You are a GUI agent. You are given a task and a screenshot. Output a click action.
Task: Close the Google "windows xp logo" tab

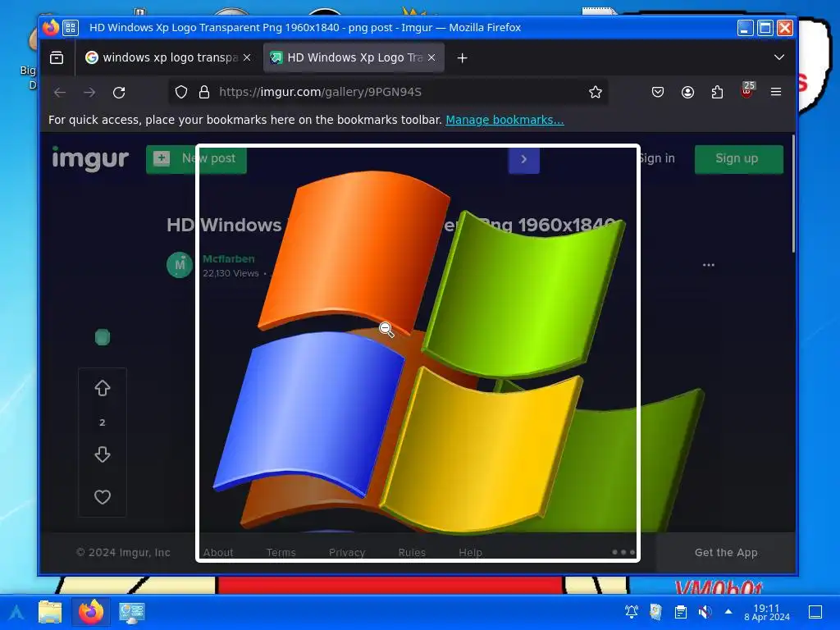point(247,57)
